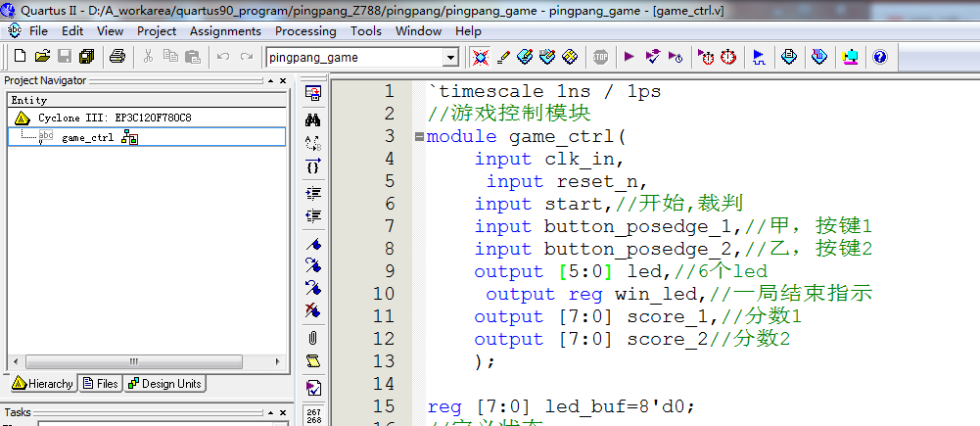Click the Stop Processing icon

click(x=600, y=57)
